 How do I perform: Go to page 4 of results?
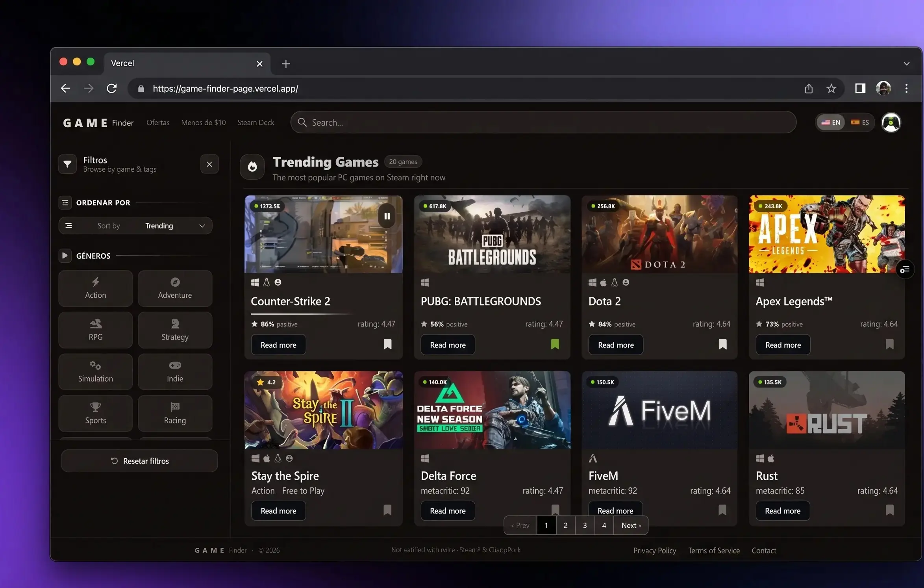[604, 525]
